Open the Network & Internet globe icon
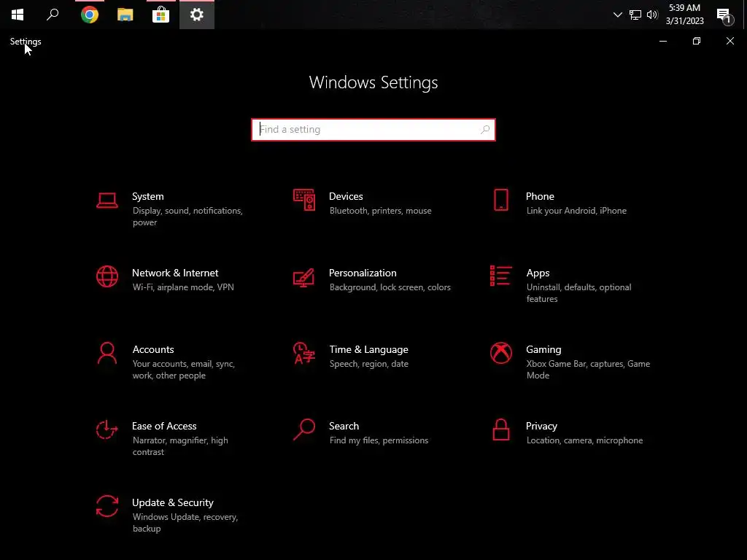747x560 pixels. [107, 276]
